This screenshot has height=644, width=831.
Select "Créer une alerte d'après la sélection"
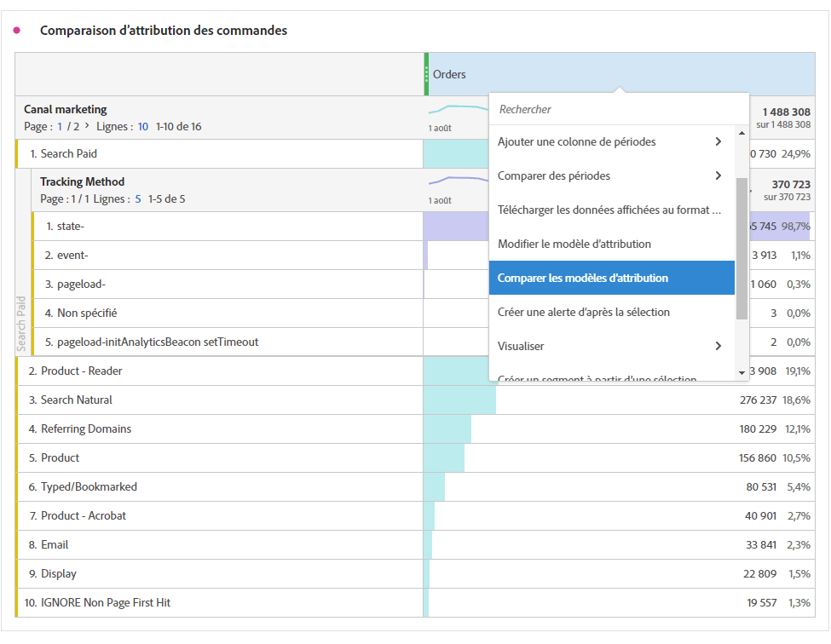(x=584, y=312)
